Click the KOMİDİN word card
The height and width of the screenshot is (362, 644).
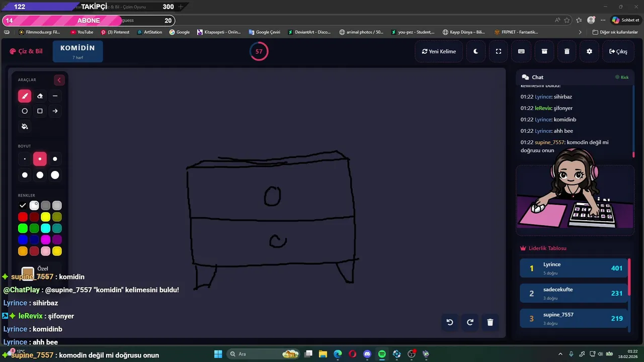pyautogui.click(x=77, y=51)
